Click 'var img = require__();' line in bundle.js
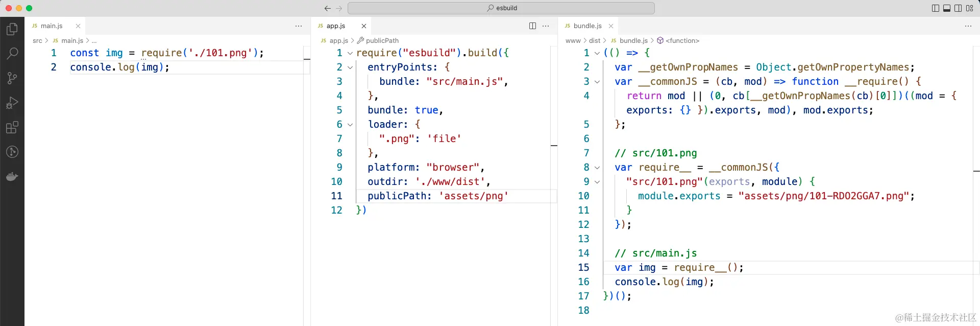 [x=679, y=267]
